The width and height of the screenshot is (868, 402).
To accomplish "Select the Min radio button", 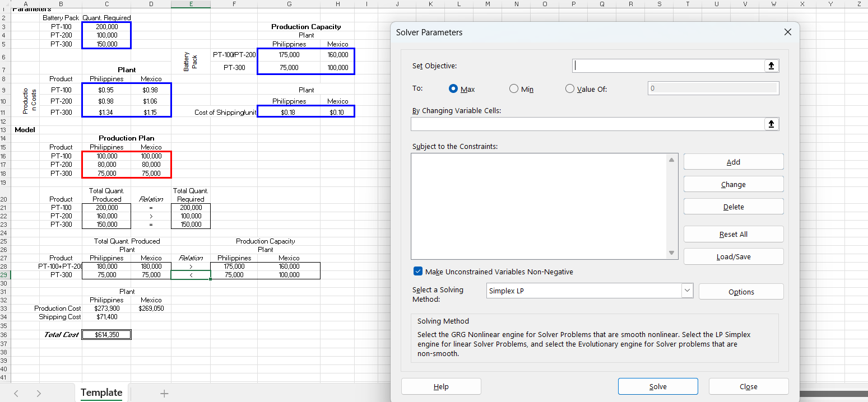I will (x=514, y=89).
